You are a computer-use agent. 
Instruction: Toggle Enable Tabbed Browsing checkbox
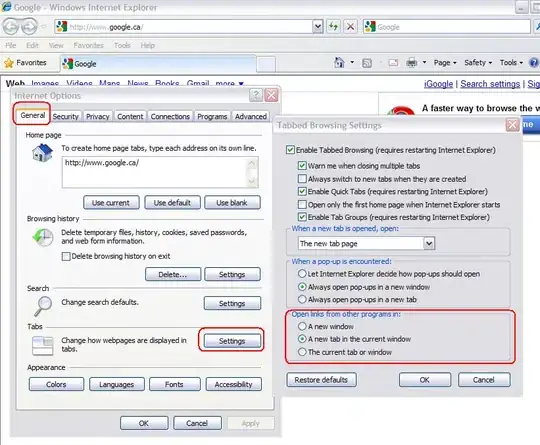click(x=290, y=150)
